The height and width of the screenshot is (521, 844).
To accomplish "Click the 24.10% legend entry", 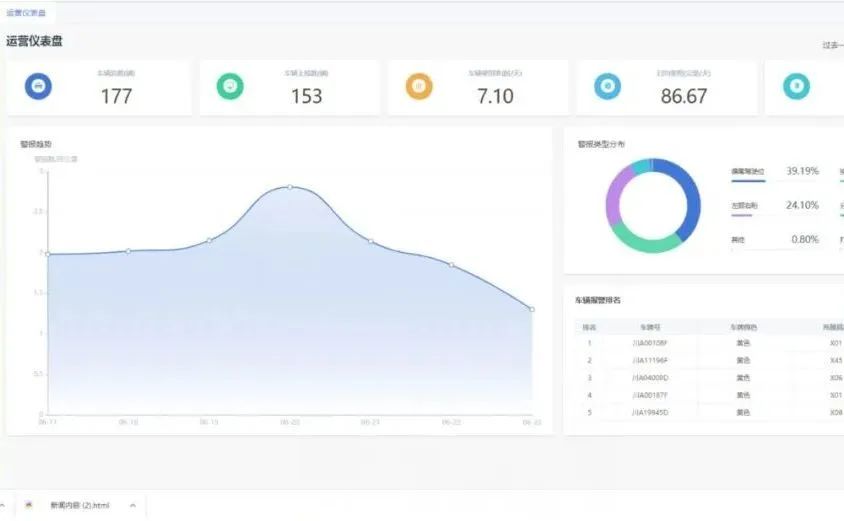I will point(775,205).
